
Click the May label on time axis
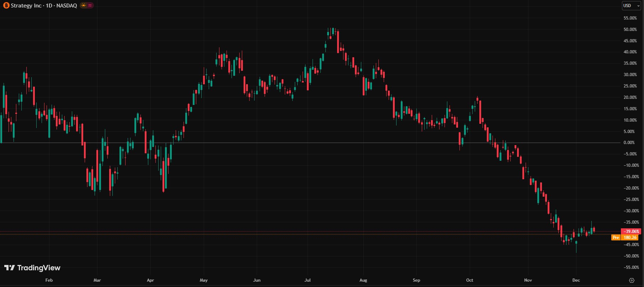pyautogui.click(x=203, y=280)
